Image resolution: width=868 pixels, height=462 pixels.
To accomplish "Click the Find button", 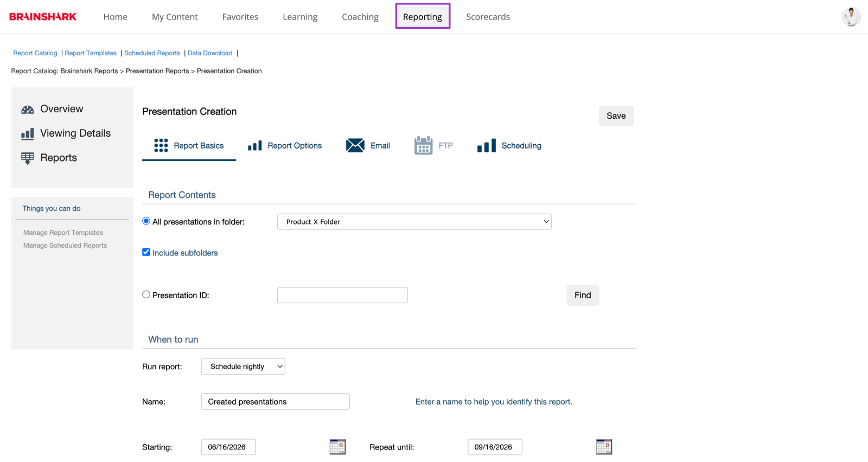I will coord(583,295).
